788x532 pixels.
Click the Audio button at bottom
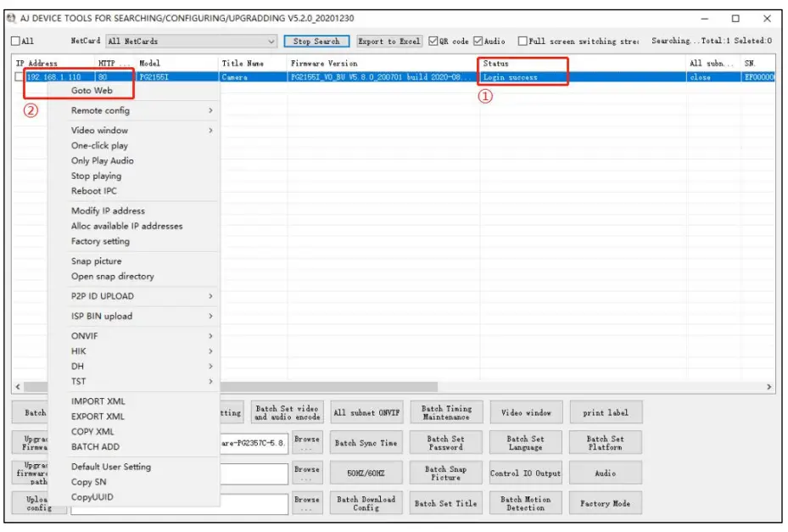tap(606, 473)
